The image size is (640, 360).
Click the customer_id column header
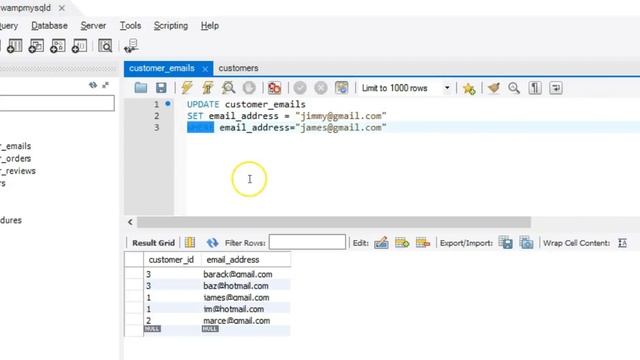click(171, 260)
